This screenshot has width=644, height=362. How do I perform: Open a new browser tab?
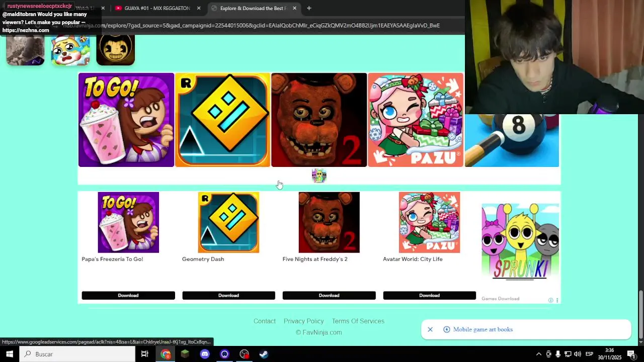pyautogui.click(x=309, y=8)
